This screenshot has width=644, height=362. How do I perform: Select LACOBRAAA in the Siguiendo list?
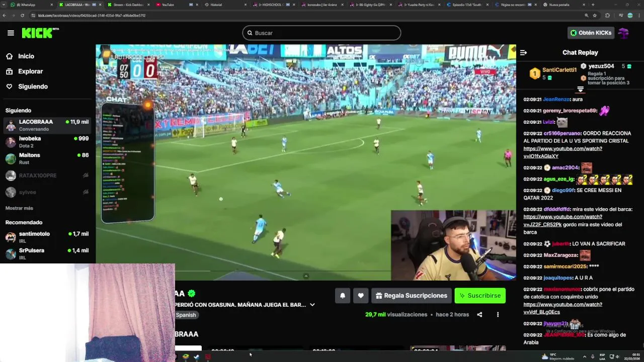coord(47,125)
